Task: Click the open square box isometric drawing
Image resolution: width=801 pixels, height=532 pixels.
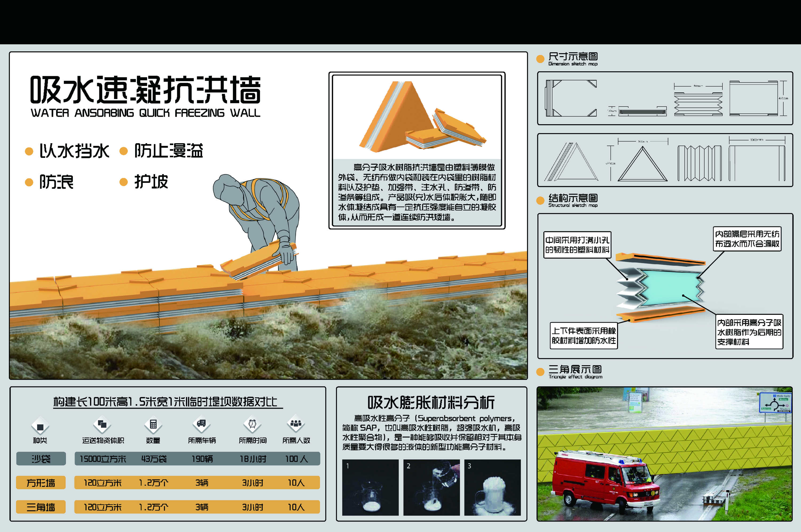Action: tap(571, 98)
